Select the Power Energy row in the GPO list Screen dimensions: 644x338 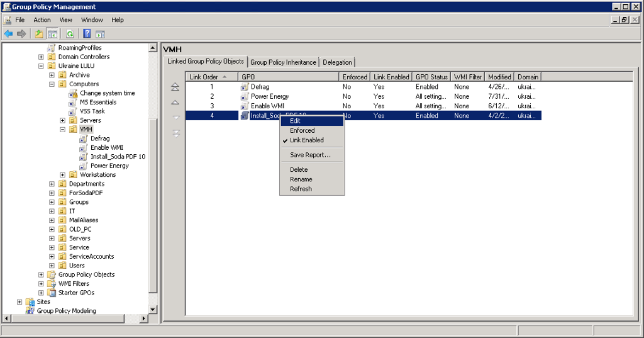[363, 96]
